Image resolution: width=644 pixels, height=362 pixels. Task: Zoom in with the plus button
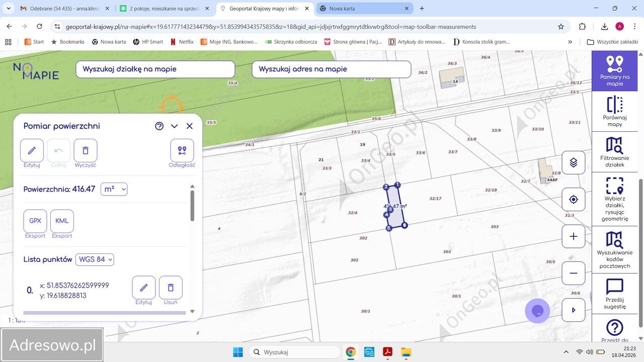tap(573, 236)
